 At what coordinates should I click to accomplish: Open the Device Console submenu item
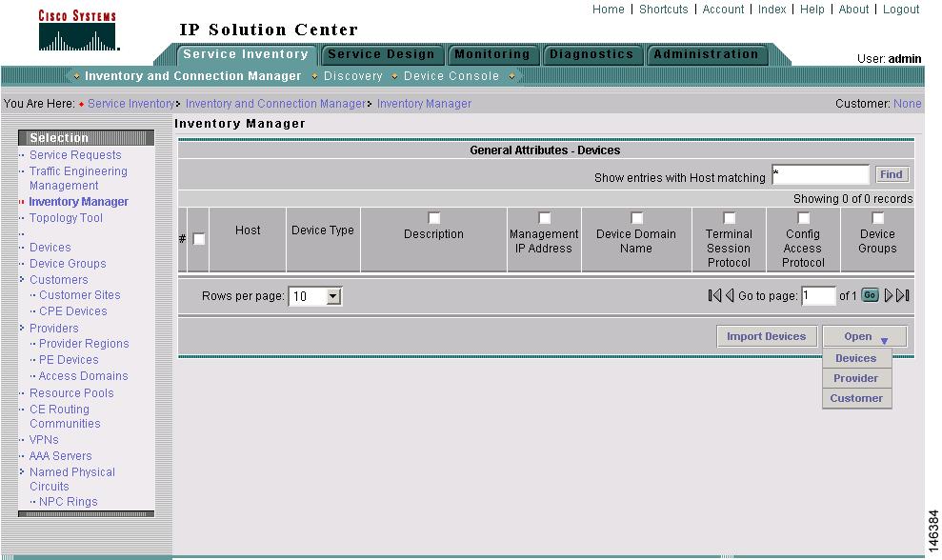tap(451, 76)
